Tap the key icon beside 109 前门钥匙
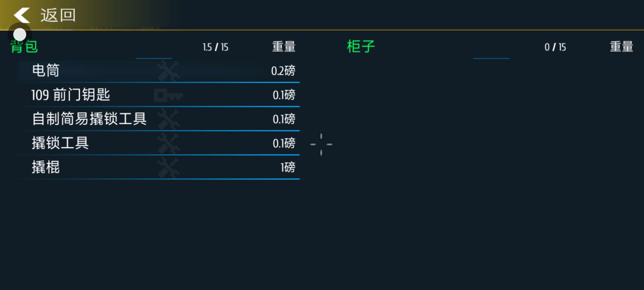This screenshot has width=644, height=290. pos(168,95)
